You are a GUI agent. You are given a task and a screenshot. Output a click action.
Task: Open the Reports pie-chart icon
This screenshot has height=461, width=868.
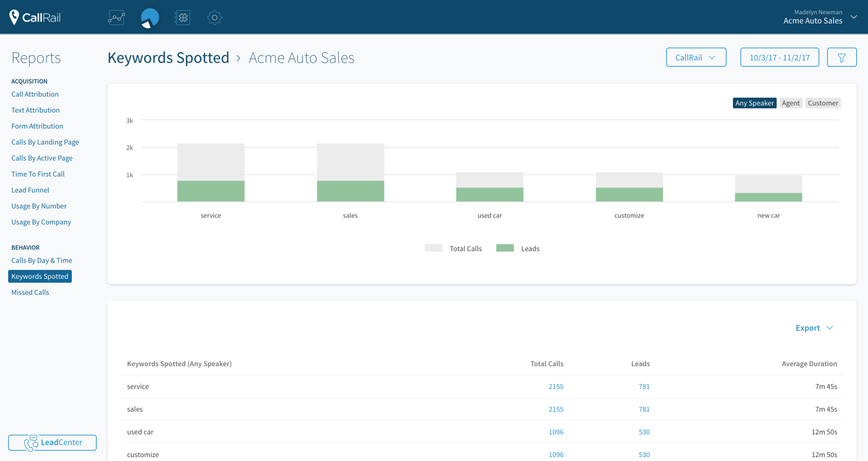(x=150, y=18)
